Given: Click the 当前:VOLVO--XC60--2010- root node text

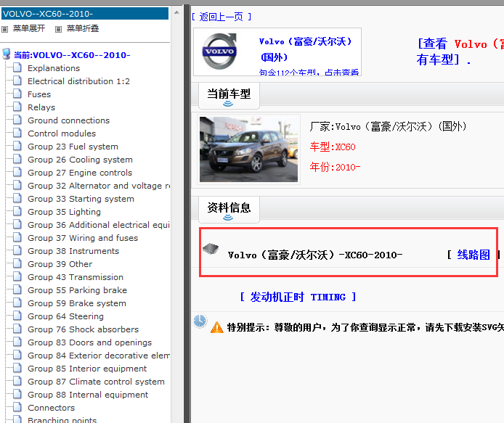Looking at the screenshot, I should click(72, 55).
